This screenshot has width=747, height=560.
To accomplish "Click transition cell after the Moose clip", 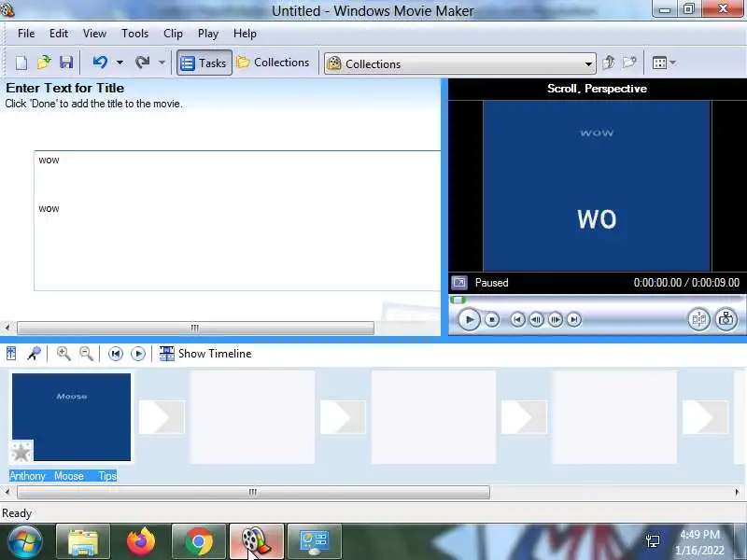I will [162, 417].
